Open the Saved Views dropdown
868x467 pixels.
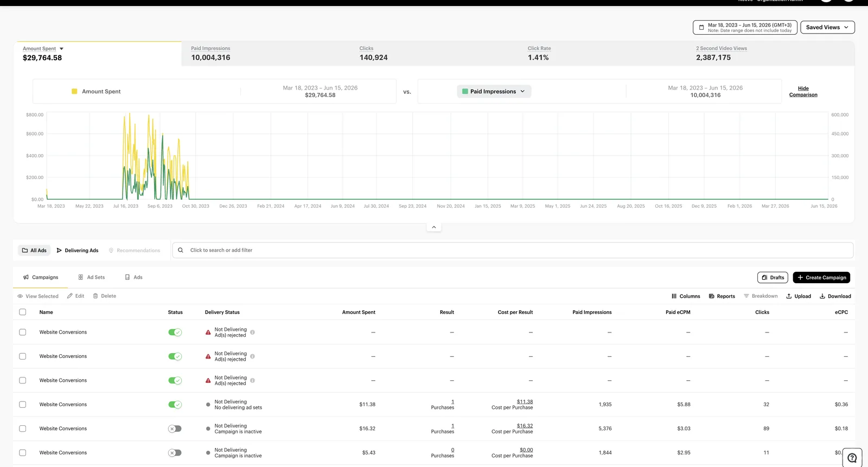[827, 27]
